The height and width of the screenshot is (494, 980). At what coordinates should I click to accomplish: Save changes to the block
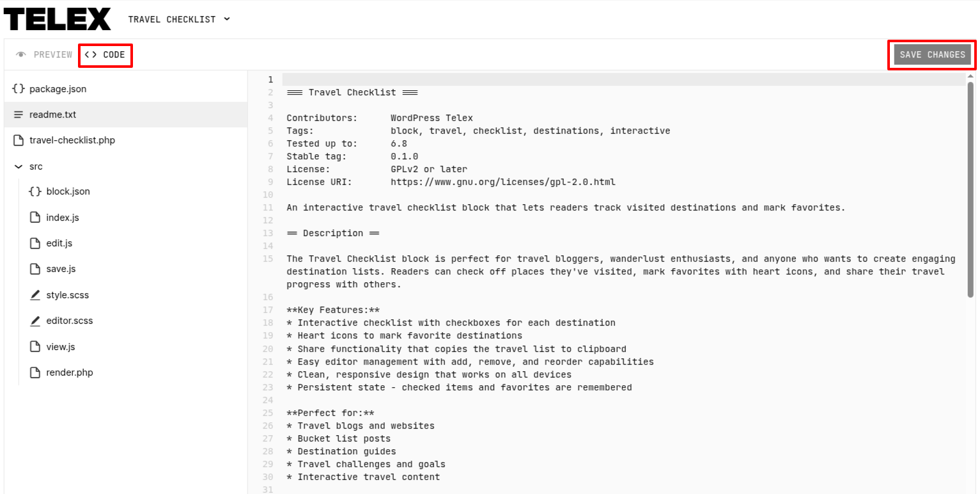point(932,55)
